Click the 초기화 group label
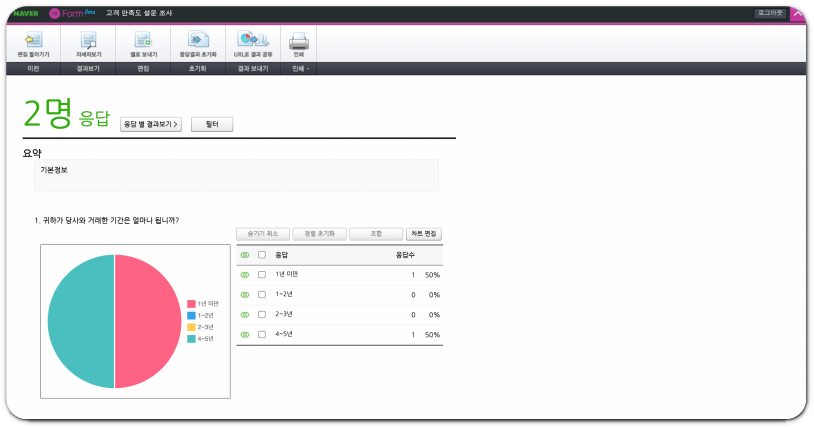 click(198, 68)
